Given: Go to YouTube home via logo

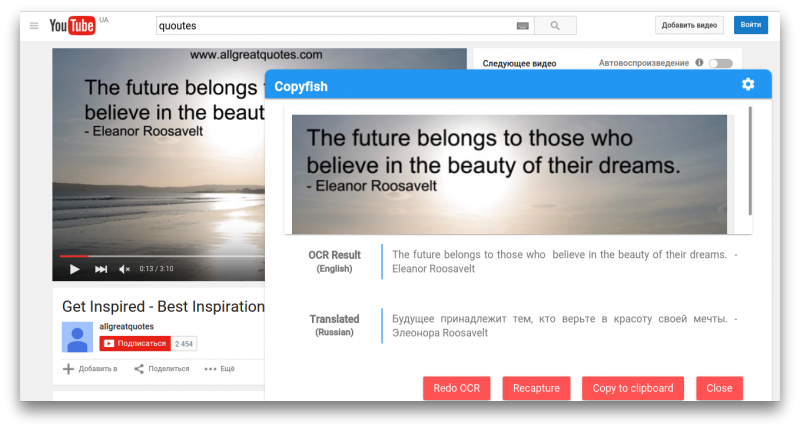Looking at the screenshot, I should tap(72, 26).
